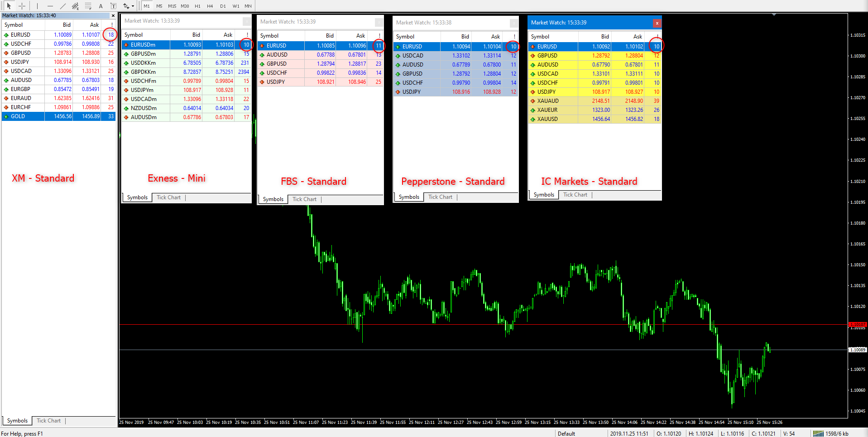
Task: Click the 1.10089 price label on the scale
Action: click(x=857, y=350)
